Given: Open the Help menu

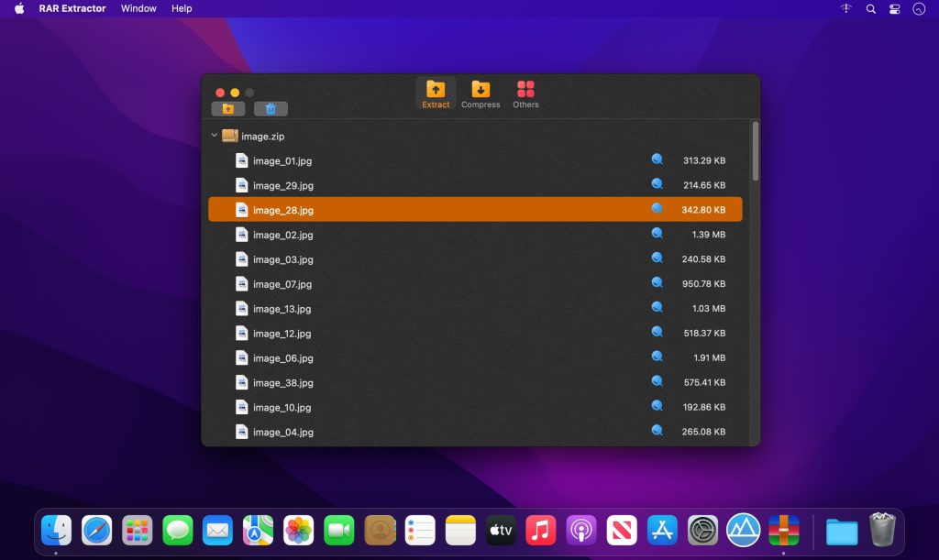Looking at the screenshot, I should [181, 8].
